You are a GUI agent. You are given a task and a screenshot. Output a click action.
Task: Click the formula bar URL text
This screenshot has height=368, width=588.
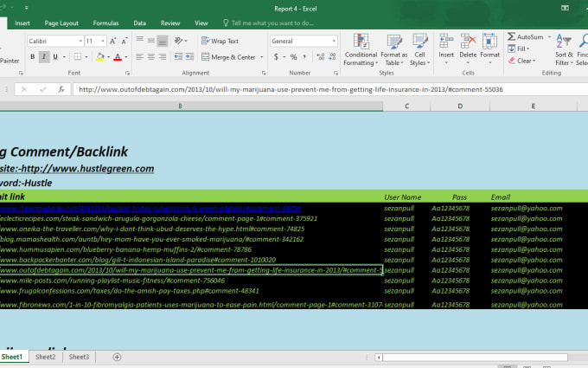pyautogui.click(x=291, y=89)
